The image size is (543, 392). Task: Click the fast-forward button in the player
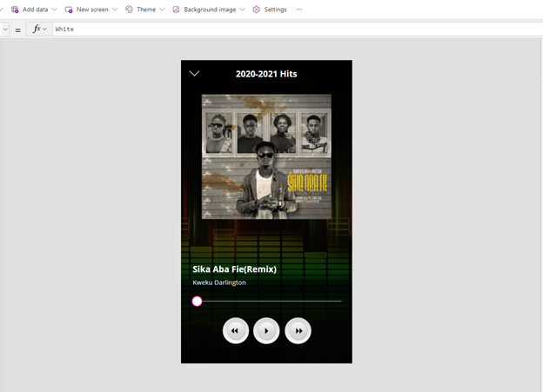click(298, 331)
